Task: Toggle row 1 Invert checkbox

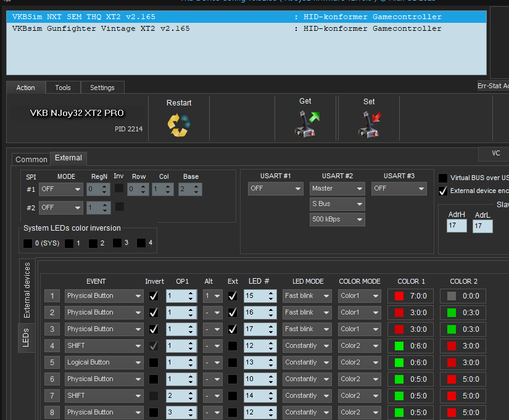Action: (154, 296)
